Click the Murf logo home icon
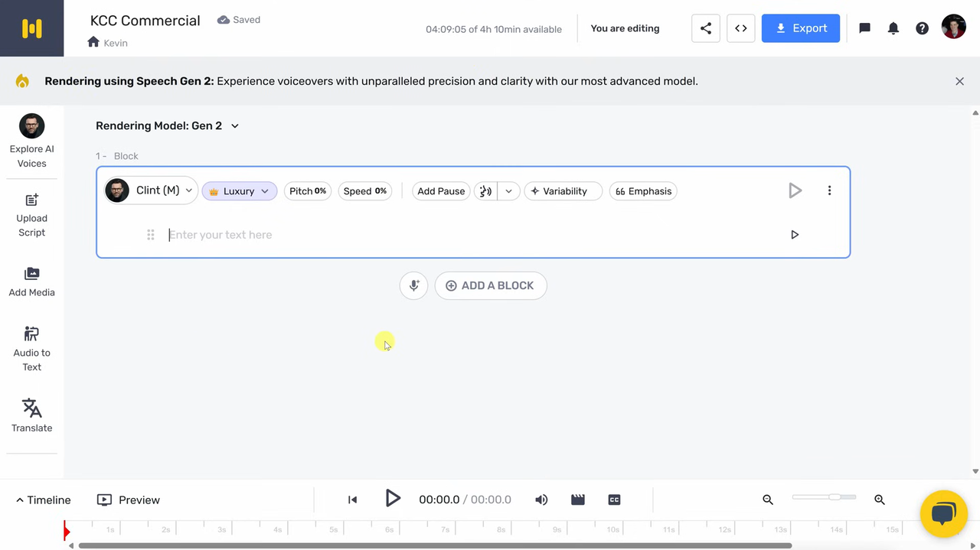Screen dimensions: 980x550 (x=31, y=28)
